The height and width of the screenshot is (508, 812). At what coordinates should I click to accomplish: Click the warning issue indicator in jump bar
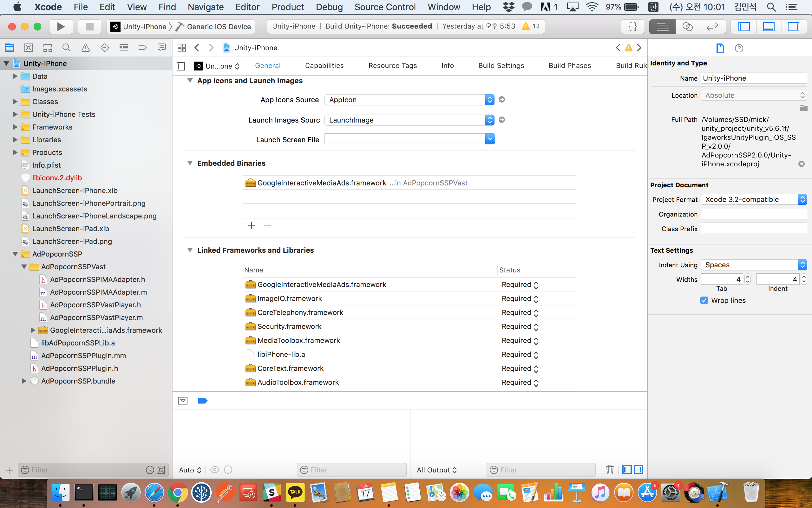pyautogui.click(x=628, y=48)
